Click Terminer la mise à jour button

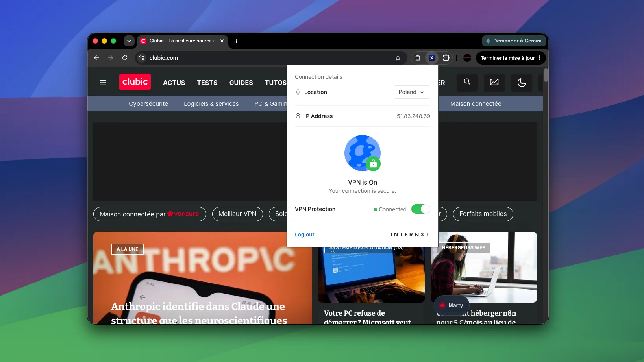click(x=507, y=58)
